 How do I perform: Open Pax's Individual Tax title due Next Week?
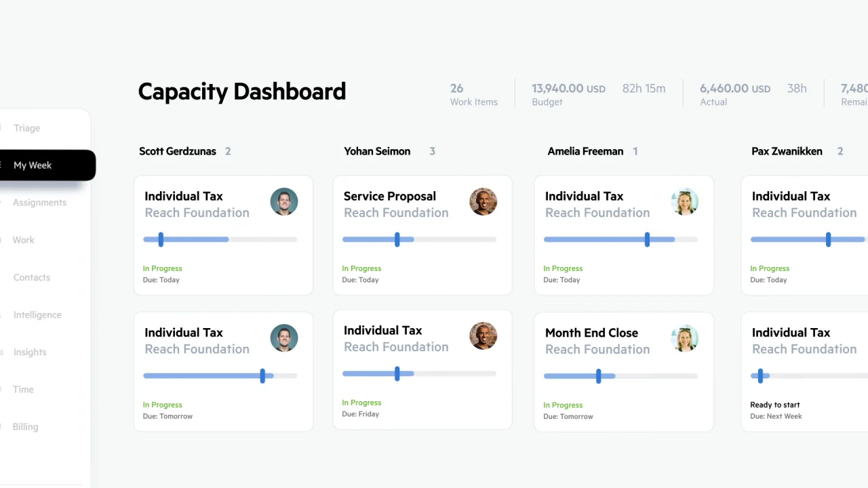coord(791,333)
